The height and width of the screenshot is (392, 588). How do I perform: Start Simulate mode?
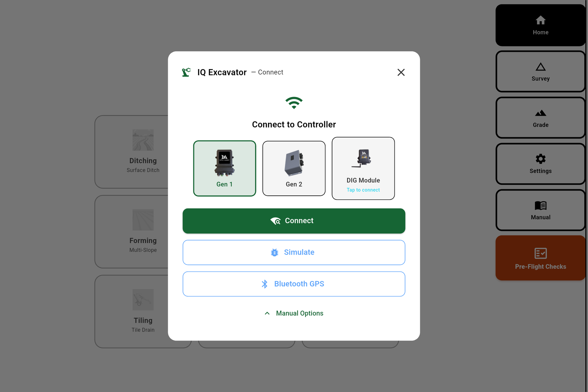[294, 252]
